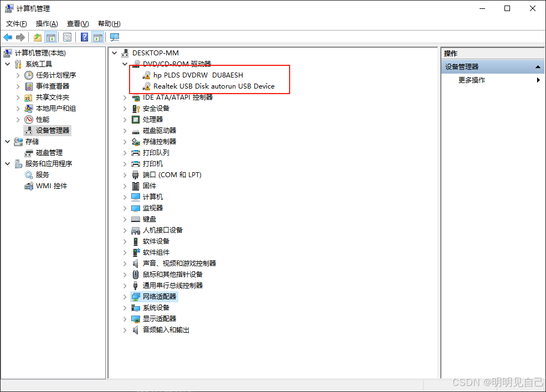546x392 pixels.
Task: Maximize the 计算机管理 window
Action: [507, 8]
